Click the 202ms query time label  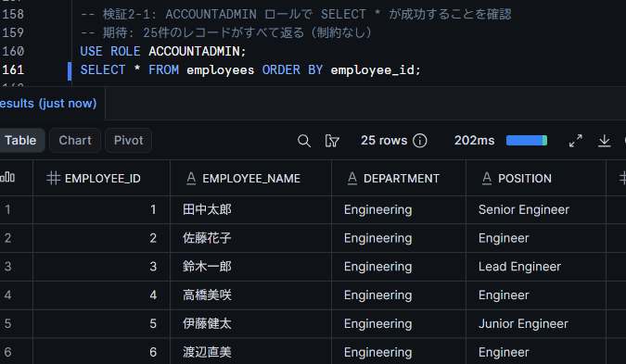tap(474, 141)
